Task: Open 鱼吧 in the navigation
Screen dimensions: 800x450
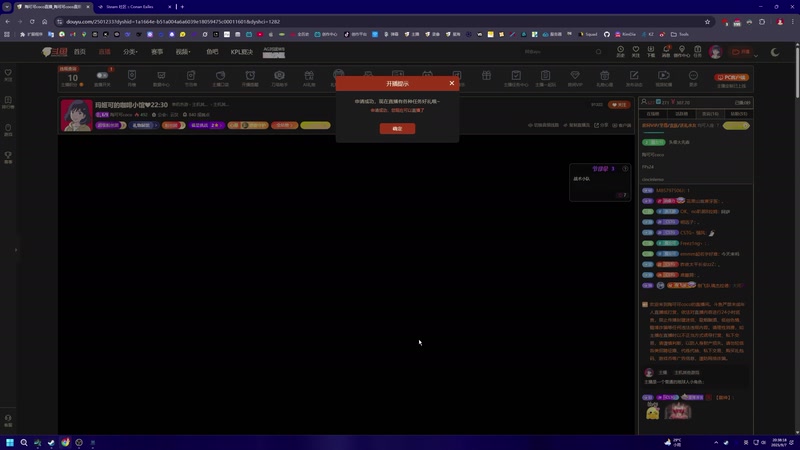Action: (x=212, y=52)
